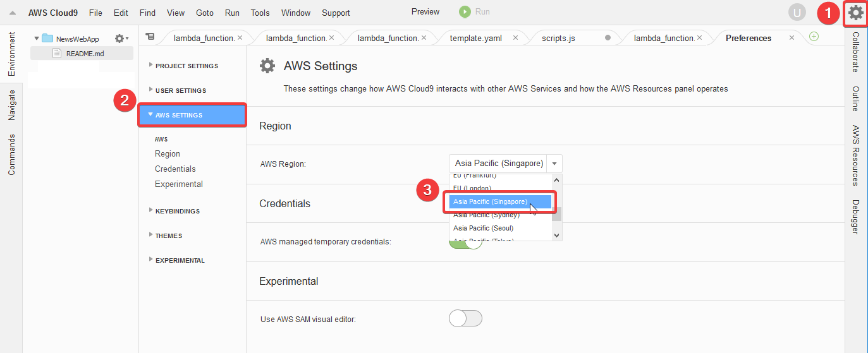Open the Goto menu

point(205,13)
